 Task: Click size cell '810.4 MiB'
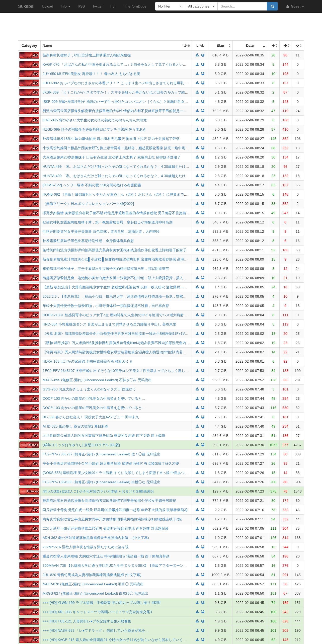[x=220, y=55]
